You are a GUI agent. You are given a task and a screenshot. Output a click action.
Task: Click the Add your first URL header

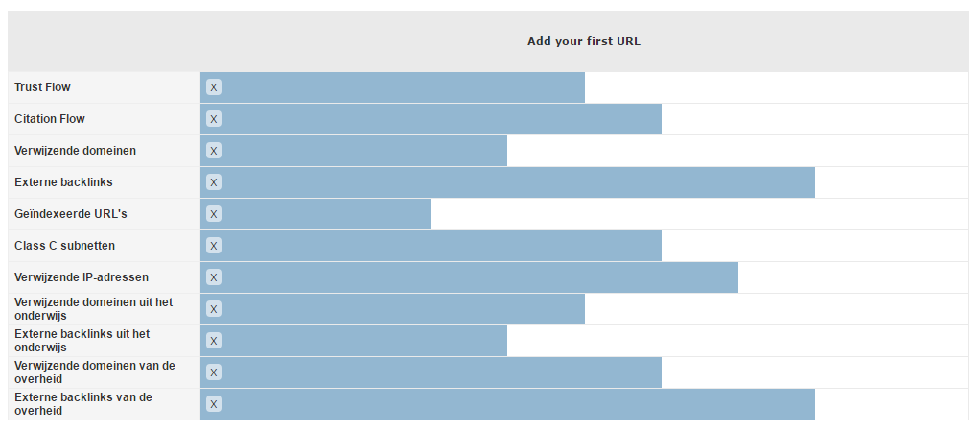pos(583,41)
